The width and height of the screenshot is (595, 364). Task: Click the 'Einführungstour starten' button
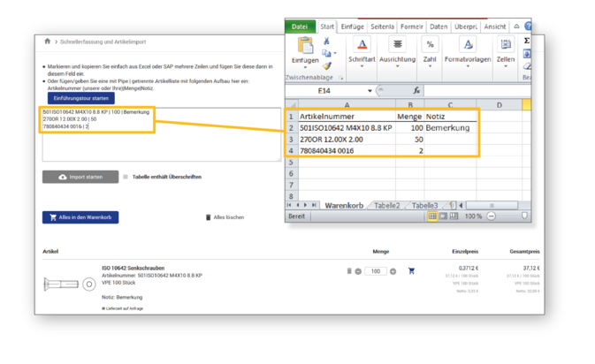(x=81, y=98)
